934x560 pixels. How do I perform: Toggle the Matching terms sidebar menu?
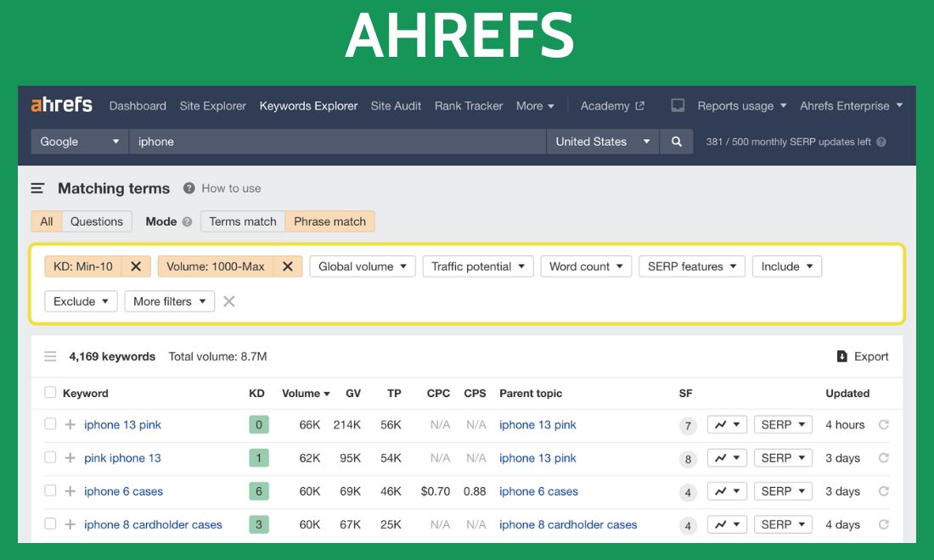38,188
